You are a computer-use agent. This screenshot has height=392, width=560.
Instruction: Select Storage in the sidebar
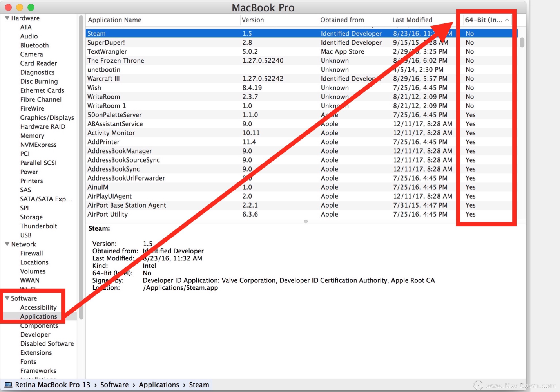[31, 217]
